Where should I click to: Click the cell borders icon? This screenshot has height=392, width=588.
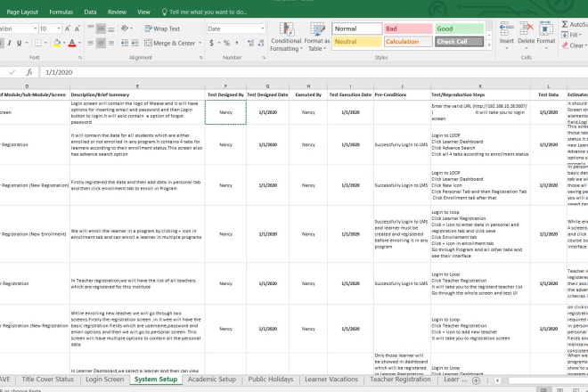(38, 43)
